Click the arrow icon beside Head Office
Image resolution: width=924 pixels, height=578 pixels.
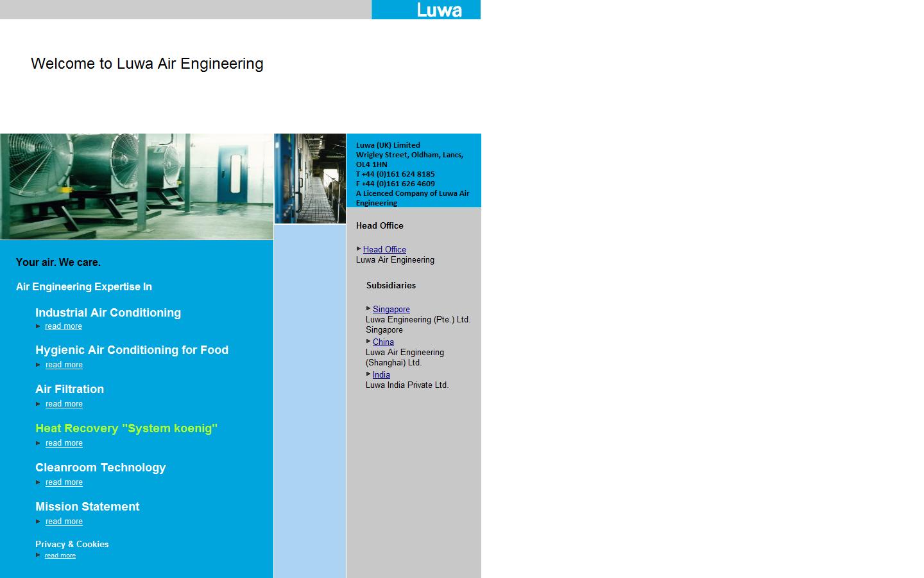[x=359, y=249]
